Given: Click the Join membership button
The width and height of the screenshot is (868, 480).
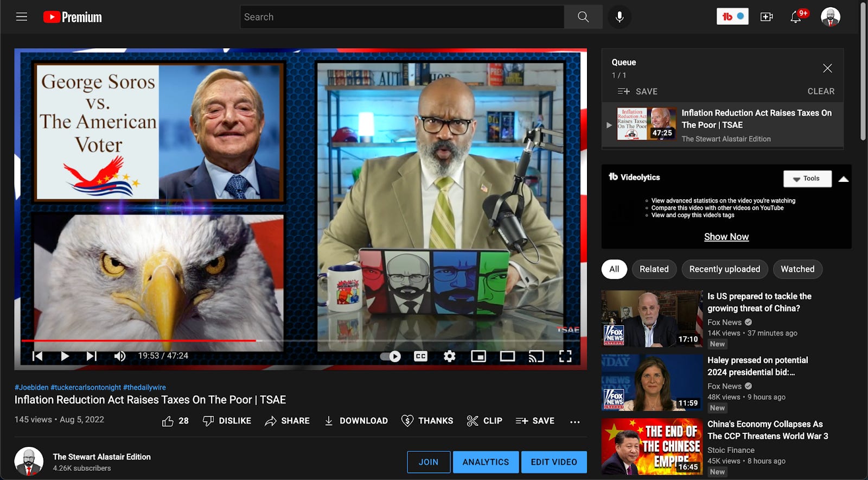Looking at the screenshot, I should (x=429, y=462).
